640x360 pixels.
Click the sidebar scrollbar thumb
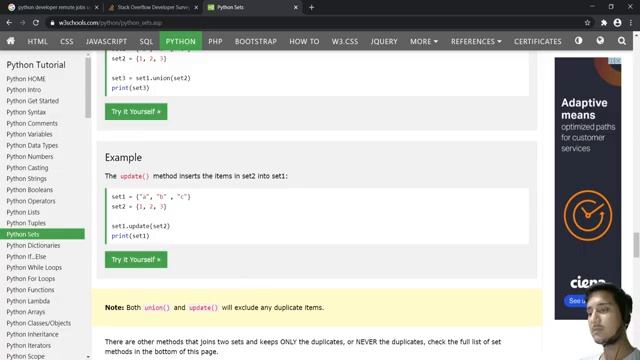pos(88,87)
